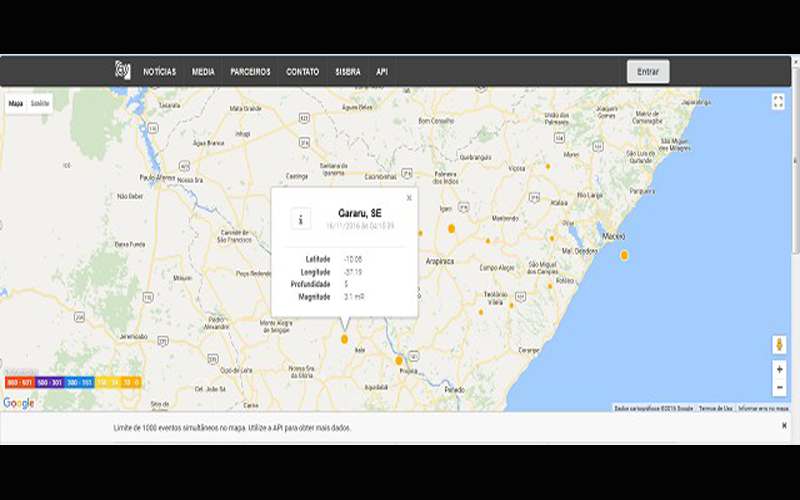Select the Gararu earthquake marker below popup

[x=345, y=339]
